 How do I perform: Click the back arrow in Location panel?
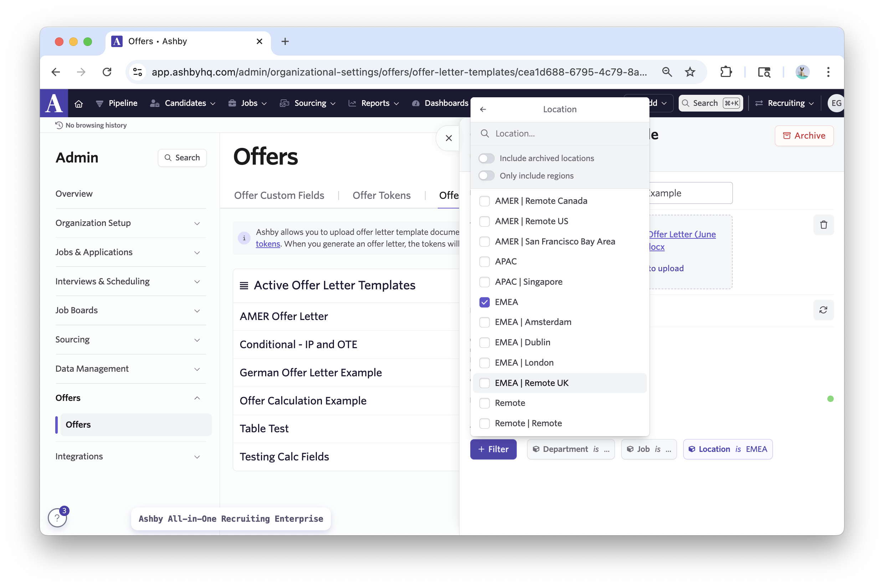[483, 109]
